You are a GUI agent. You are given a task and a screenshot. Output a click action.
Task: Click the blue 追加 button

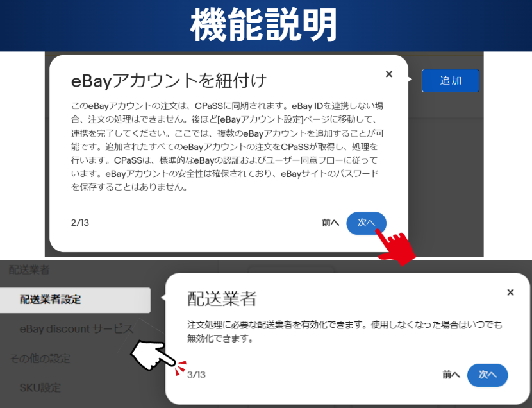click(x=450, y=81)
